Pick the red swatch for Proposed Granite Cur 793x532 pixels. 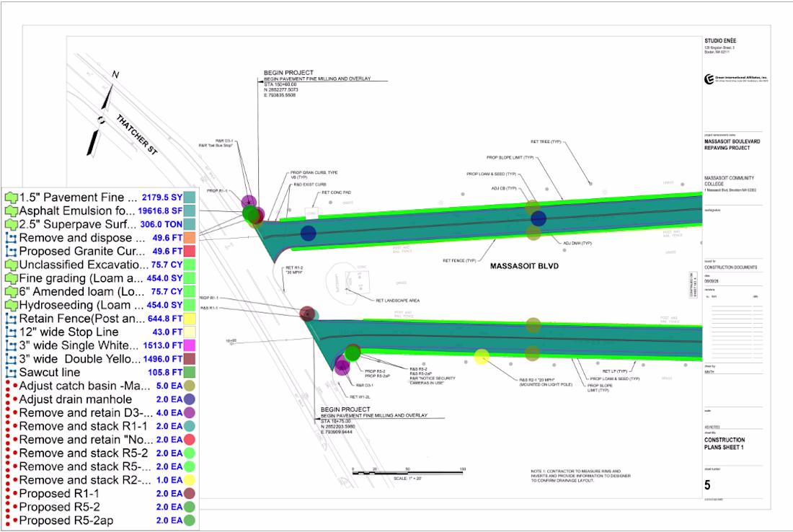click(190, 252)
